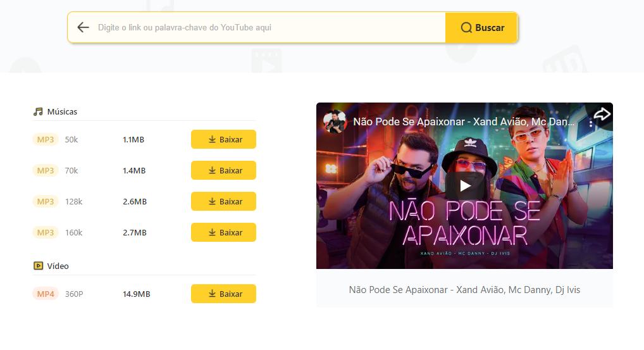Click the download arrow icon on 50k row

(x=212, y=139)
